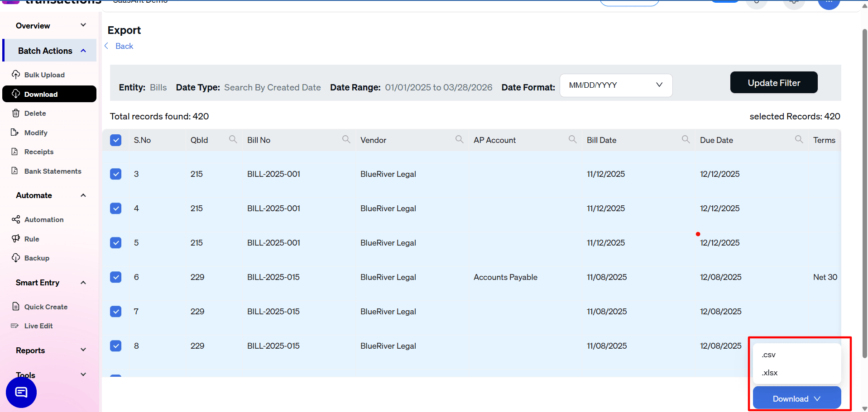
Task: Click the Update Filter button
Action: [x=773, y=82]
